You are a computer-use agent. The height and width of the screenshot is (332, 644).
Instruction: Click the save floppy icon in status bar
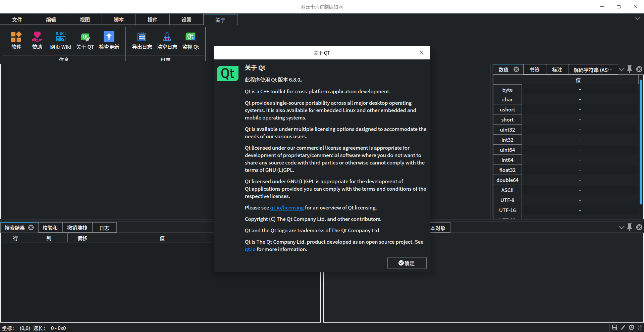[x=614, y=327]
